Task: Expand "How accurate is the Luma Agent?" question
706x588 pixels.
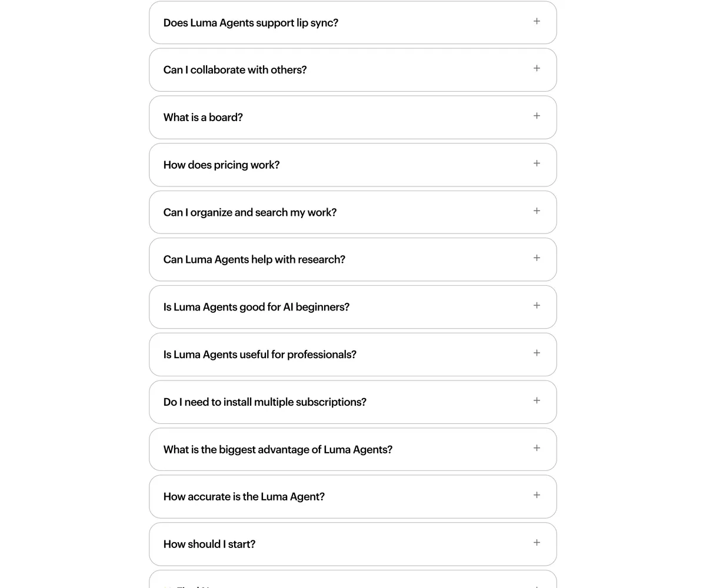Action: pos(353,497)
